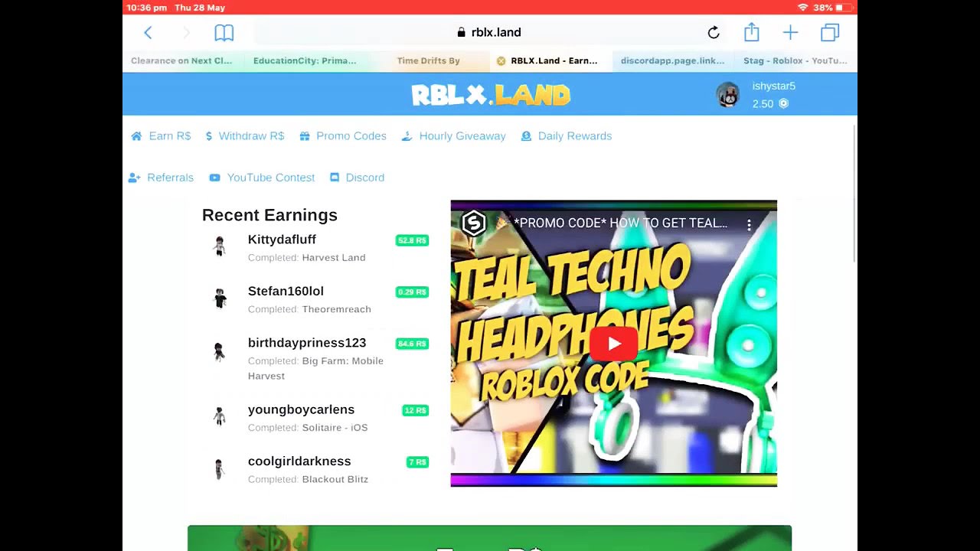The width and height of the screenshot is (980, 551).
Task: Open the video's three-dot options menu
Action: 749,224
